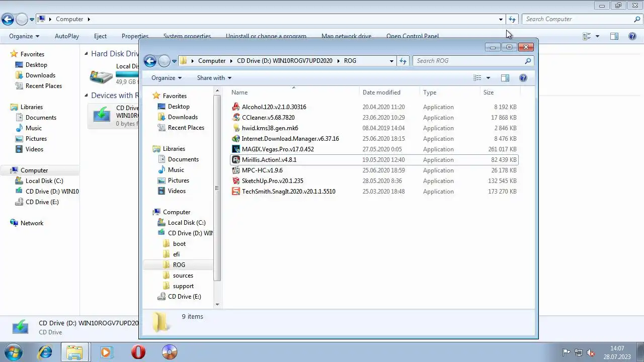The image size is (644, 362).
Task: Open the view options dropdown arrow in ROG window
Action: [488, 78]
